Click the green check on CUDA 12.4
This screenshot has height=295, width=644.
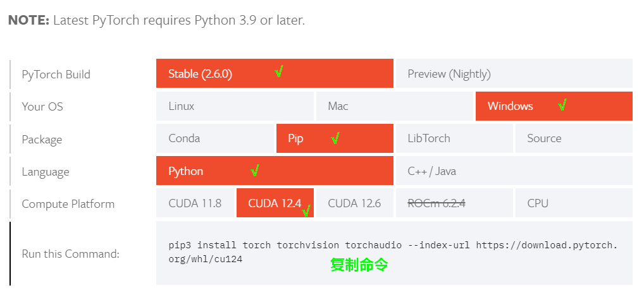coord(306,211)
